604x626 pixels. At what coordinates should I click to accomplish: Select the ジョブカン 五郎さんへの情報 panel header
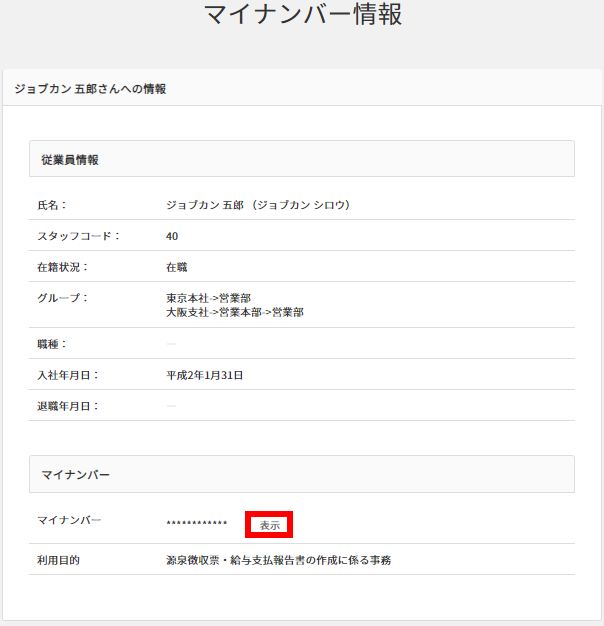pos(90,89)
